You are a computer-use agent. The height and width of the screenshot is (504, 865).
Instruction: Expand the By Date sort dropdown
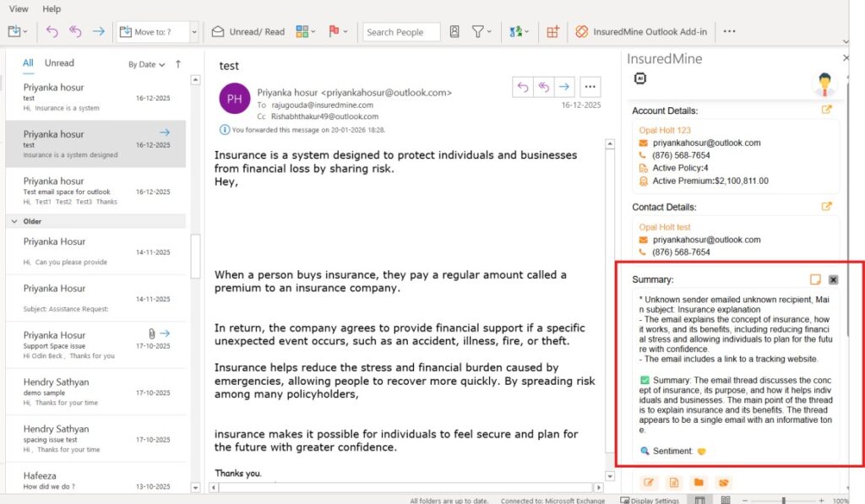pos(146,64)
